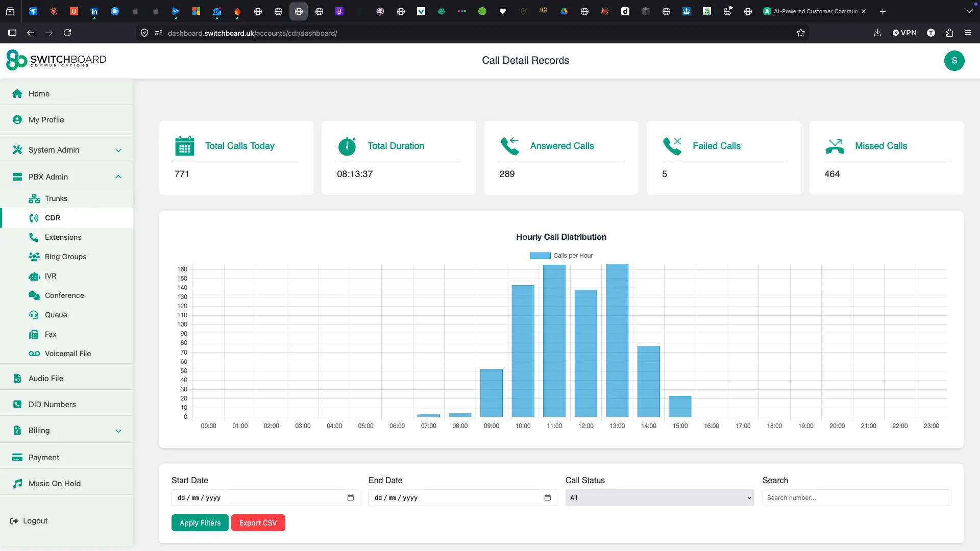The image size is (980, 551).
Task: Click the 10:00 bar in chart
Action: (x=523, y=351)
